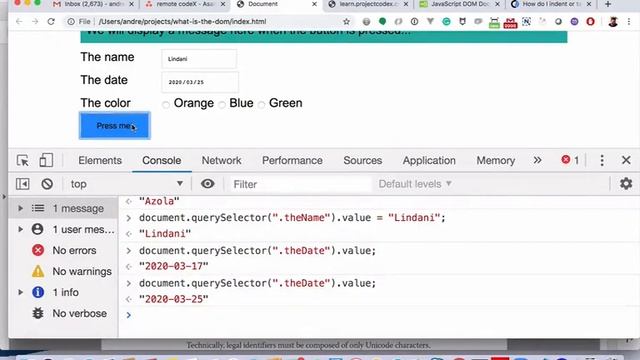
Task: Open Chrome three-dot menu
Action: pyautogui.click(x=629, y=22)
